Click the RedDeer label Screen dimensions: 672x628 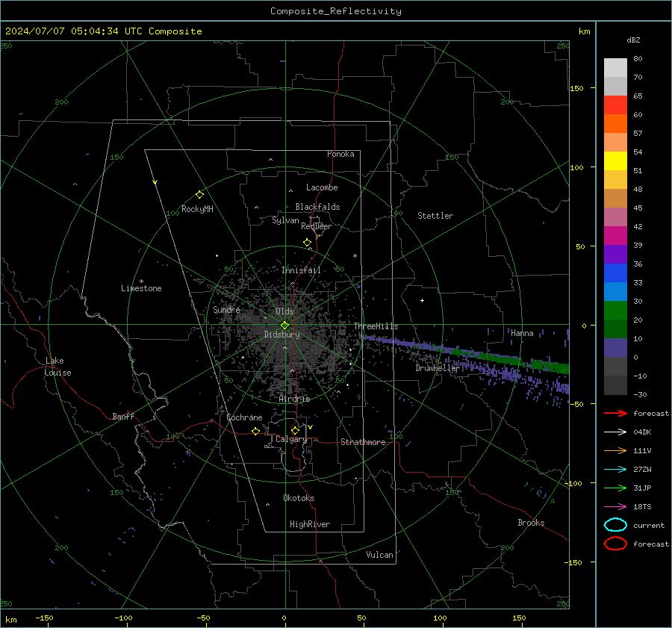[x=317, y=226]
